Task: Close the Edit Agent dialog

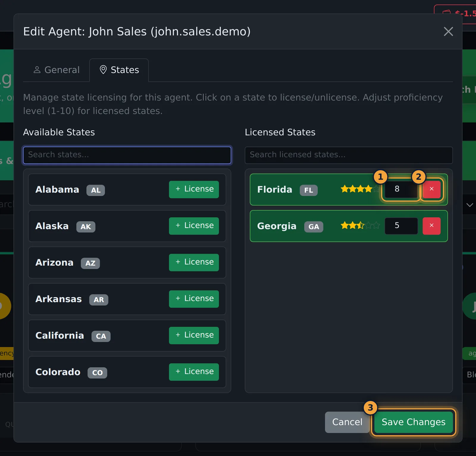Action: [x=448, y=32]
